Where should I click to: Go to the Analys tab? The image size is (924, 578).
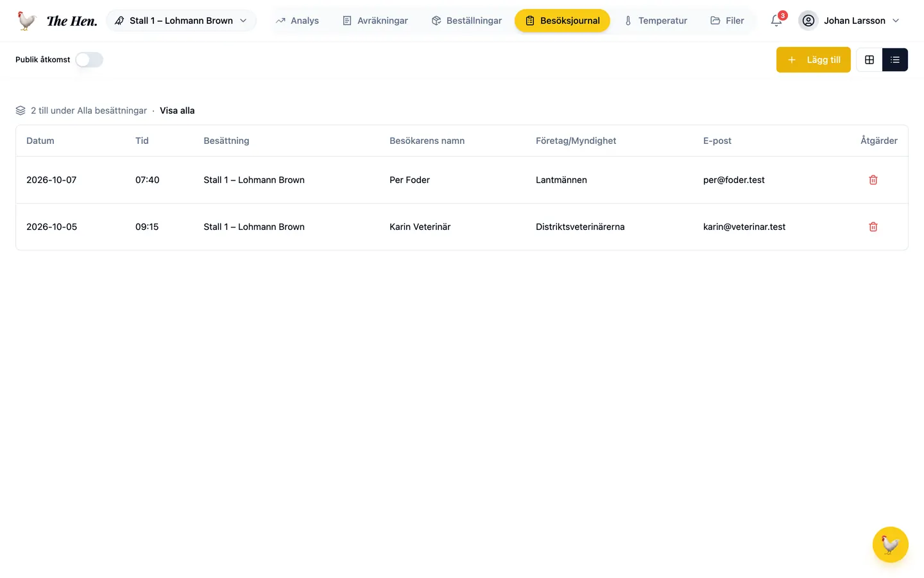pos(297,21)
